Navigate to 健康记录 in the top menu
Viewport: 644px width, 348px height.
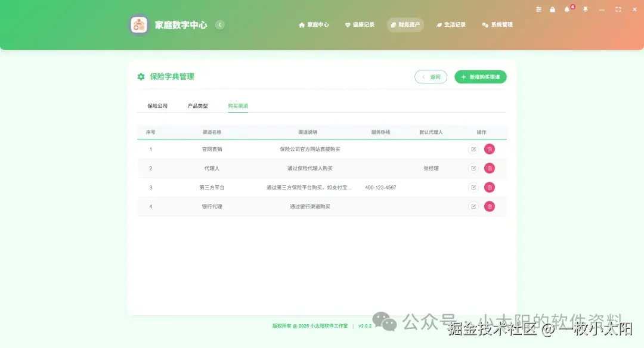tap(360, 25)
